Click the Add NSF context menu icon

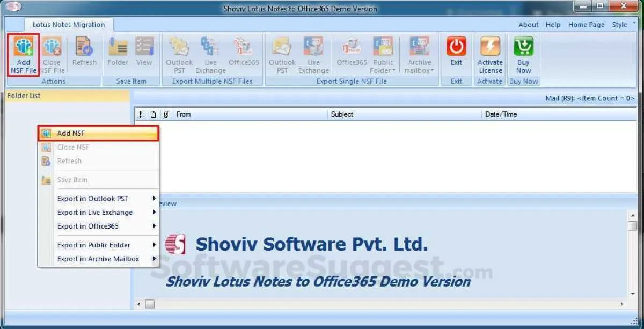coord(46,134)
